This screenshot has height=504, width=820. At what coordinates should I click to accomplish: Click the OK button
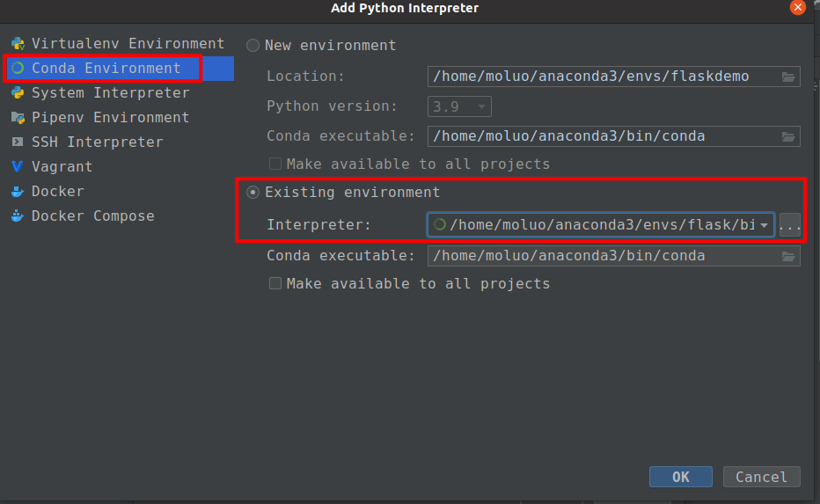(680, 477)
